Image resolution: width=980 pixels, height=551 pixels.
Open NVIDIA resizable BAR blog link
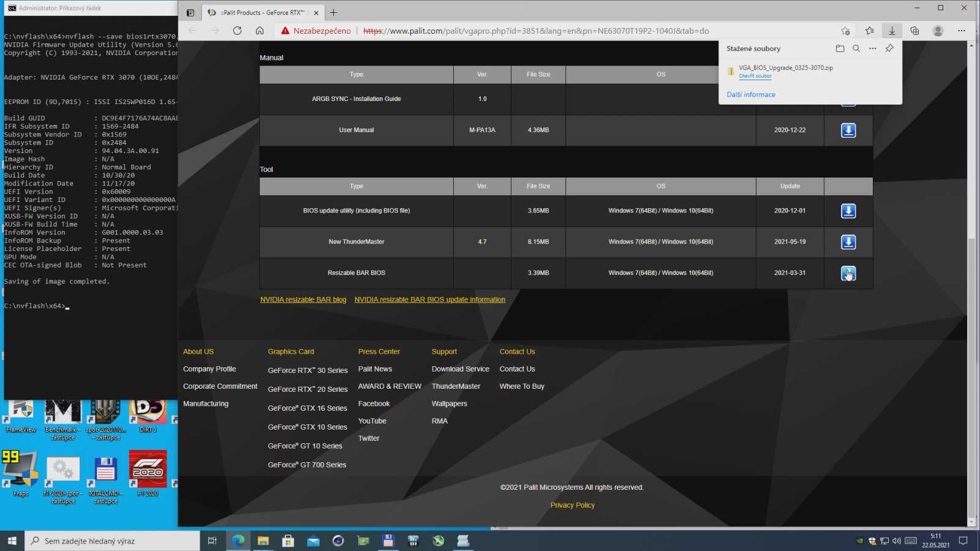pyautogui.click(x=303, y=299)
